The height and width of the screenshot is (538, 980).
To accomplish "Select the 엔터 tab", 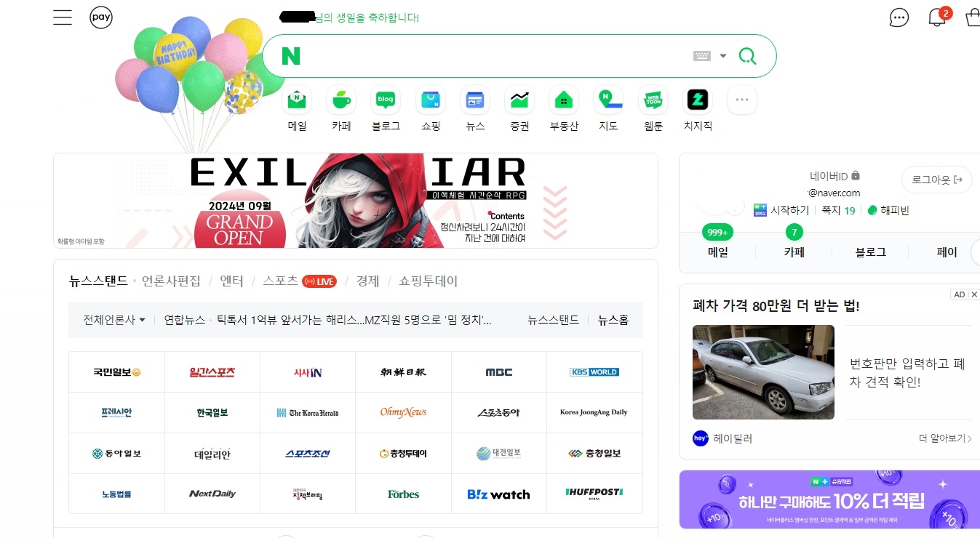I will point(231,281).
